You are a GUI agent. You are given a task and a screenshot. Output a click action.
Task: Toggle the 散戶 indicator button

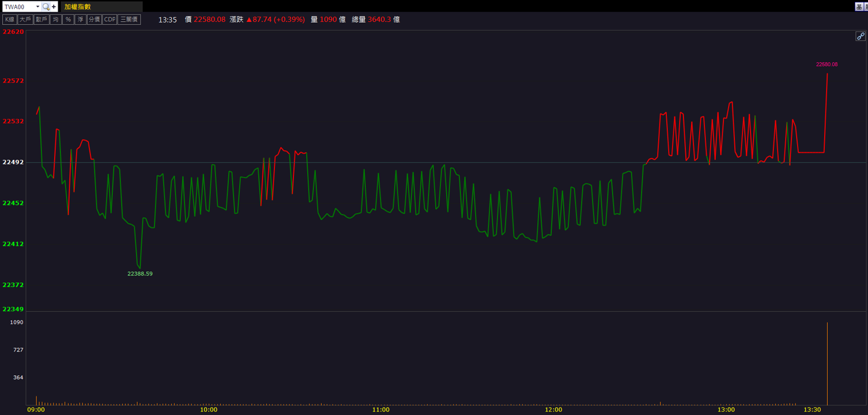tap(41, 20)
